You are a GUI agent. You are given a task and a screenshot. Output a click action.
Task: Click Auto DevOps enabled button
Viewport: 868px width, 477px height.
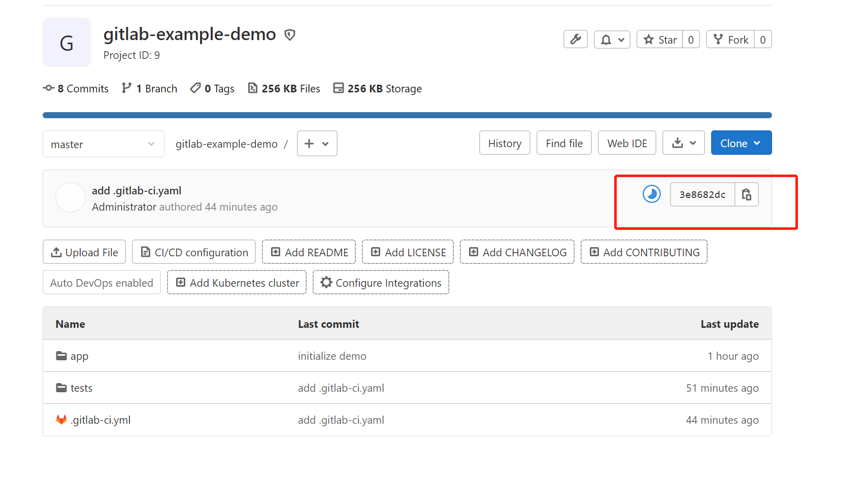click(x=102, y=283)
